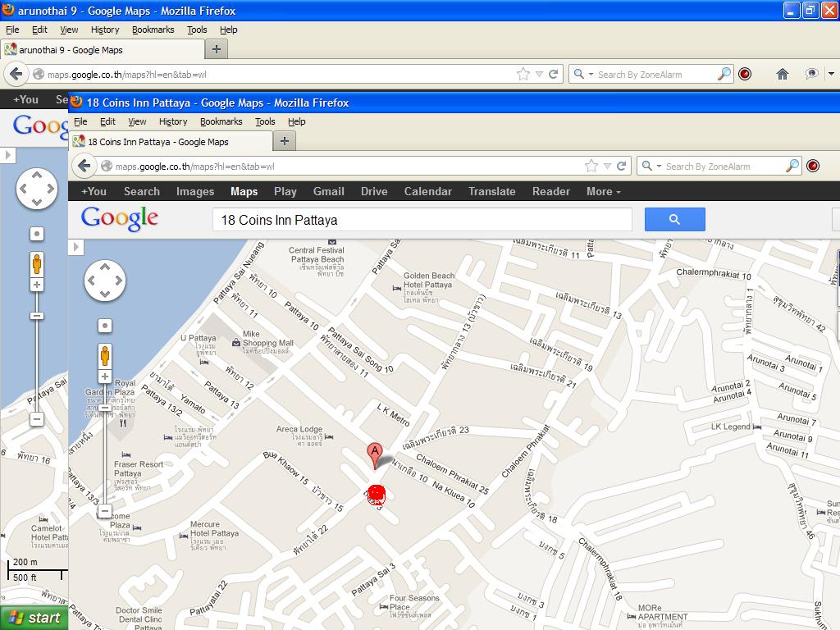Pick up Street View pegman on background map

tap(37, 264)
